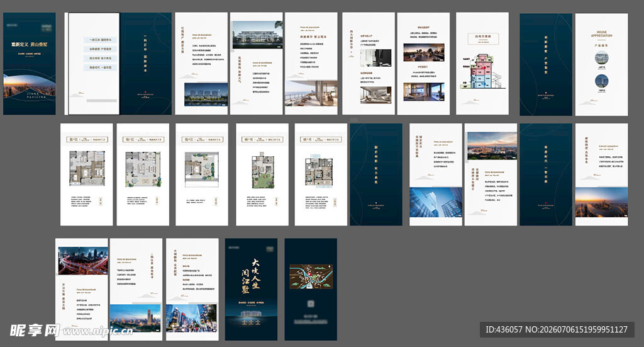Open the page with a dusk riverside skyline at the bottom
This screenshot has height=347, width=644.
(x=602, y=174)
